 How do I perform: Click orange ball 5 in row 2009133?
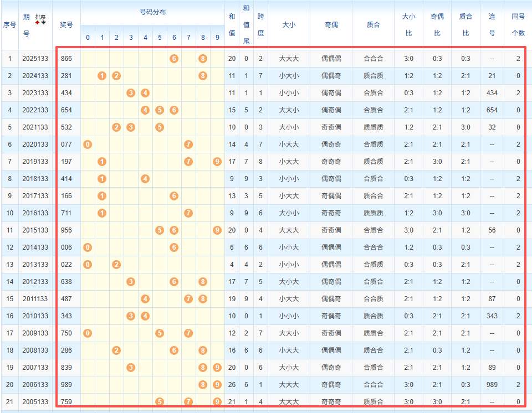point(160,333)
